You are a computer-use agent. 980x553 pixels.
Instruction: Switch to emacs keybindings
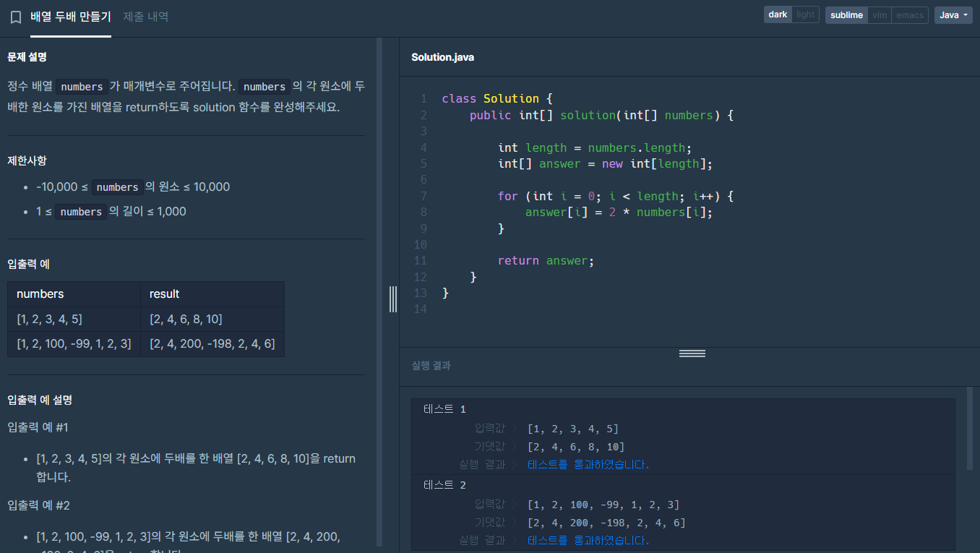909,14
